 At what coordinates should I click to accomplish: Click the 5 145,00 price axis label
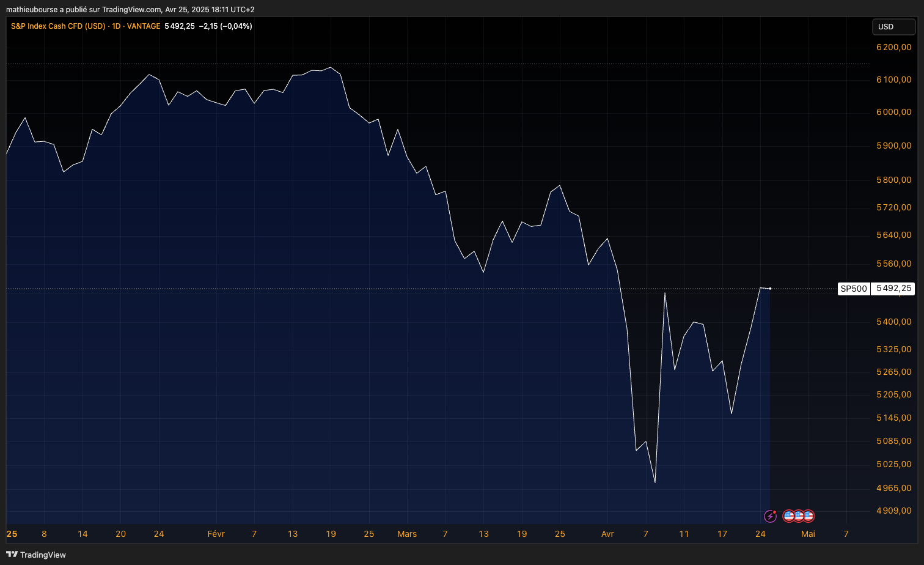click(893, 418)
